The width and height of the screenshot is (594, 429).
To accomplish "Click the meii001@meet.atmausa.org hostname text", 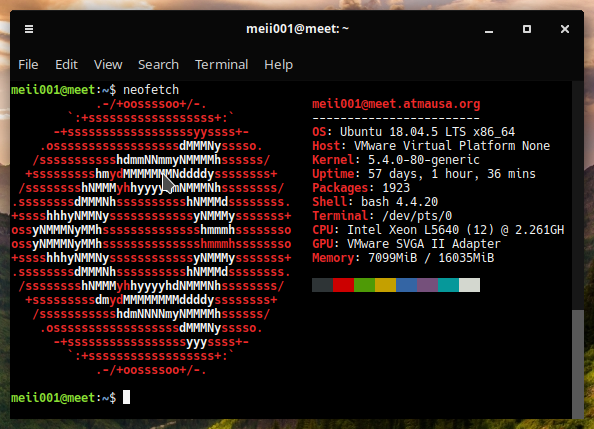I will 396,104.
